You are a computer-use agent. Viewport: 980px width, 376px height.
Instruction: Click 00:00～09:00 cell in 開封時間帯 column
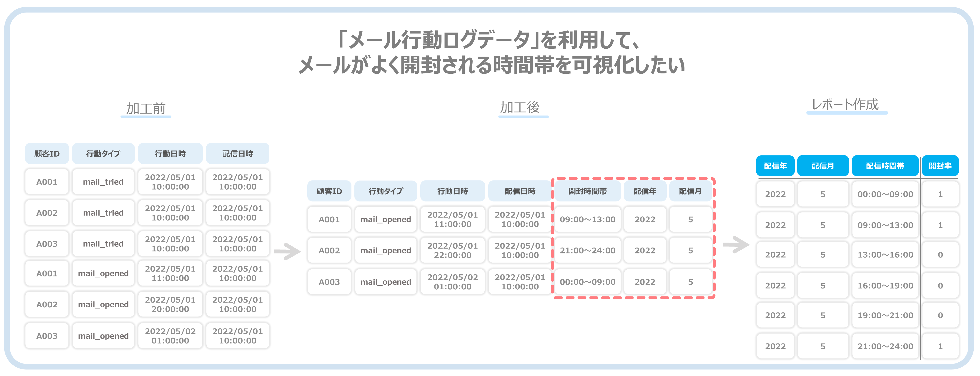tap(587, 282)
